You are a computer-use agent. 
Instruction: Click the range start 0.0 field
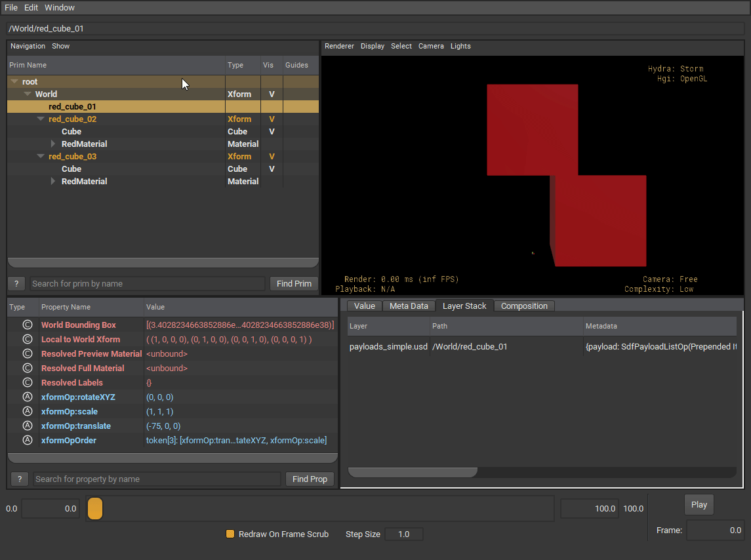51,509
